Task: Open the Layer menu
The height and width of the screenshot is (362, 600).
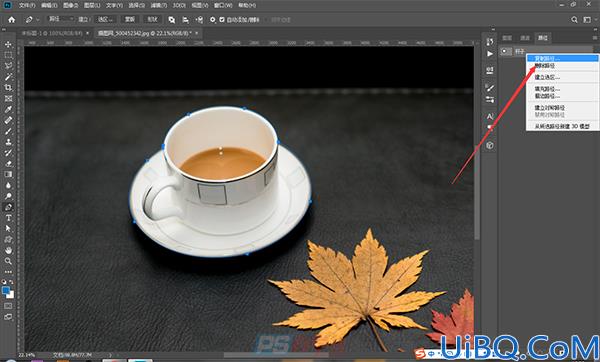Action: click(92, 5)
